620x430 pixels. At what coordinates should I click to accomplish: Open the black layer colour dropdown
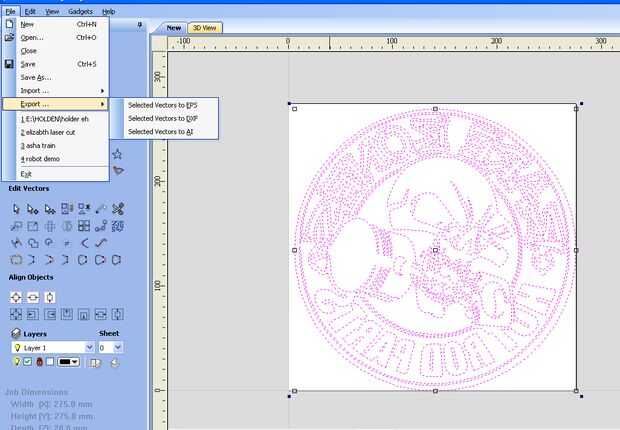click(x=68, y=362)
